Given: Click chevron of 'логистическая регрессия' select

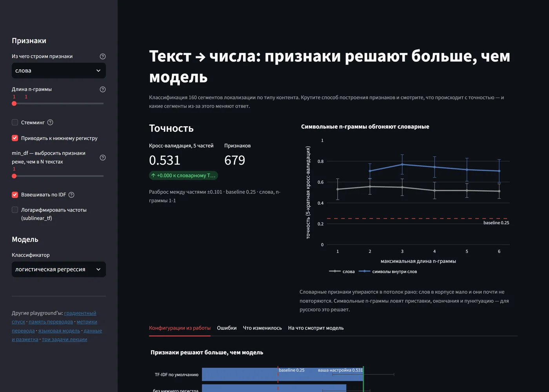Looking at the screenshot, I should tap(98, 269).
